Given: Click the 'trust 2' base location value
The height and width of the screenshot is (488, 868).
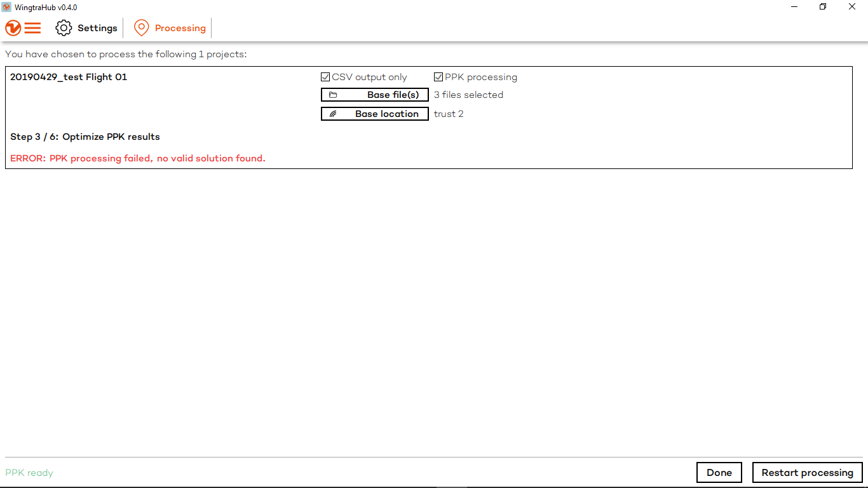Looking at the screenshot, I should 449,114.
